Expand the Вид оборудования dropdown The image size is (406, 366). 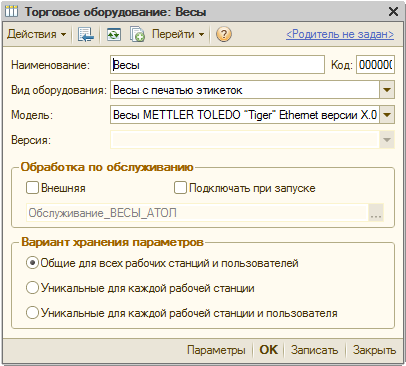(387, 90)
